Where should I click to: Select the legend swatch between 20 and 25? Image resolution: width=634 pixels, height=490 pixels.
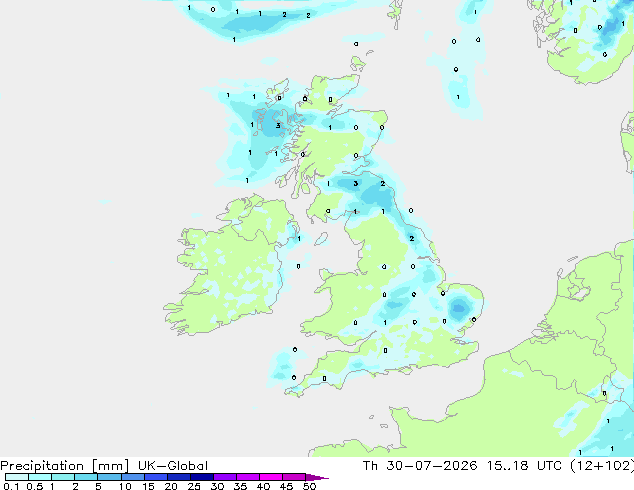pyautogui.click(x=178, y=477)
